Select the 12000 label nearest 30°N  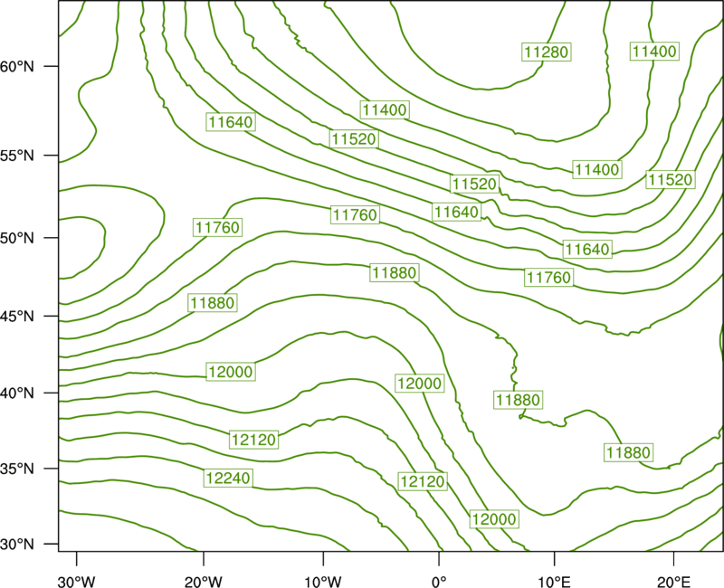pyautogui.click(x=494, y=519)
